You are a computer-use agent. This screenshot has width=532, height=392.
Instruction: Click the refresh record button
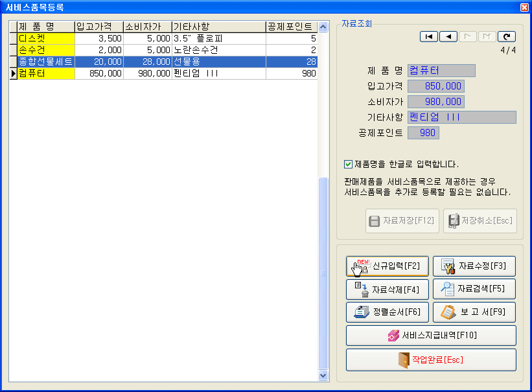pyautogui.click(x=507, y=36)
